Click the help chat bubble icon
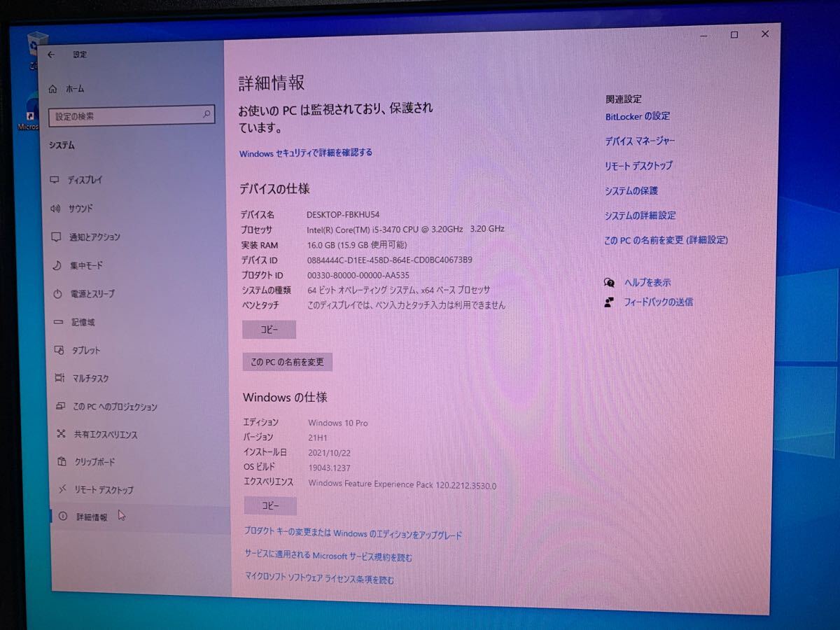The width and height of the screenshot is (840, 630). (x=610, y=282)
